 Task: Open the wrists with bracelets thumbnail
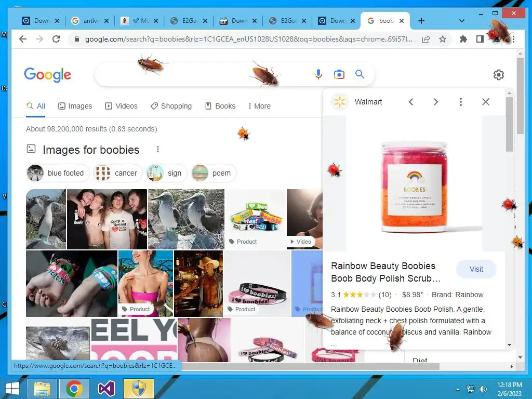(x=72, y=283)
